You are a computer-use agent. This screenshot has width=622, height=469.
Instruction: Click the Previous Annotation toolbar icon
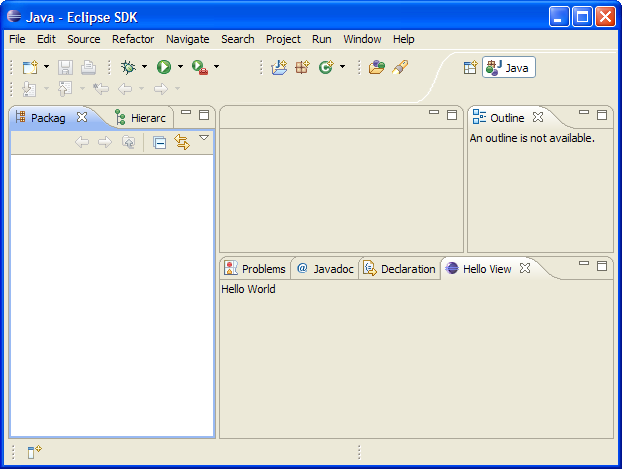[65, 89]
